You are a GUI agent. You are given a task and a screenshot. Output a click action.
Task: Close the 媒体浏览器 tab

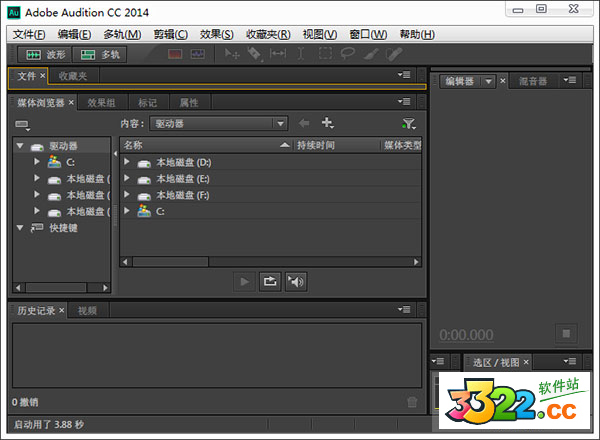[x=71, y=103]
